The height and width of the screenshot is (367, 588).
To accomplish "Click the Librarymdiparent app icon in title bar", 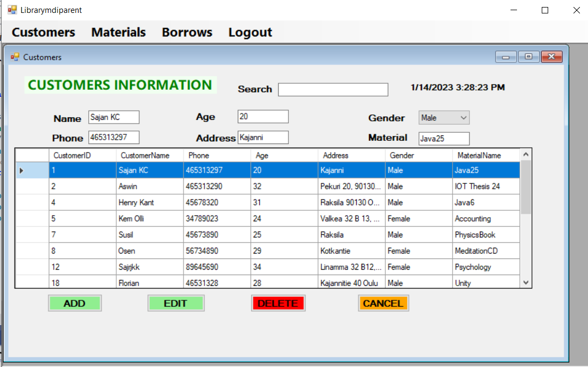I will 12,10.
